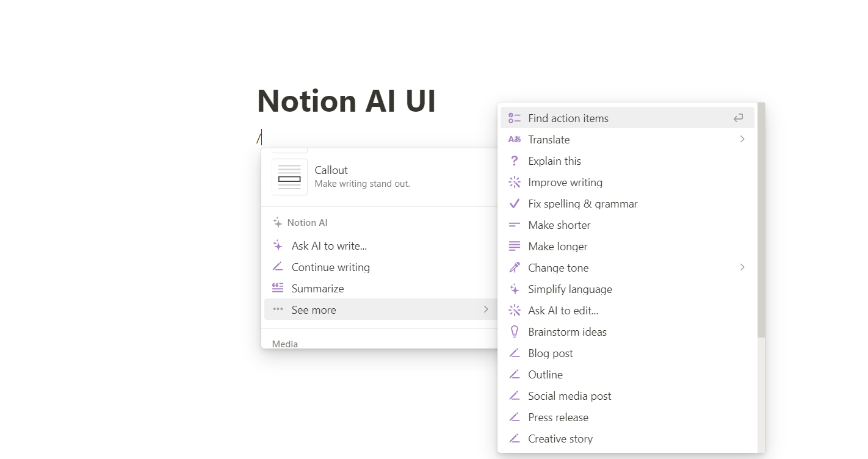Open the See more menu entry
The width and height of the screenshot is (868, 459).
pyautogui.click(x=381, y=309)
